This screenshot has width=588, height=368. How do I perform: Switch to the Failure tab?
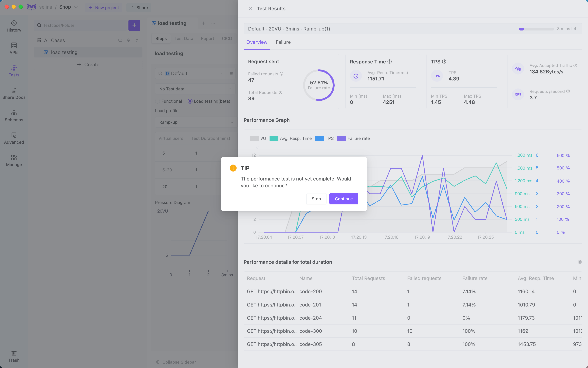point(283,42)
